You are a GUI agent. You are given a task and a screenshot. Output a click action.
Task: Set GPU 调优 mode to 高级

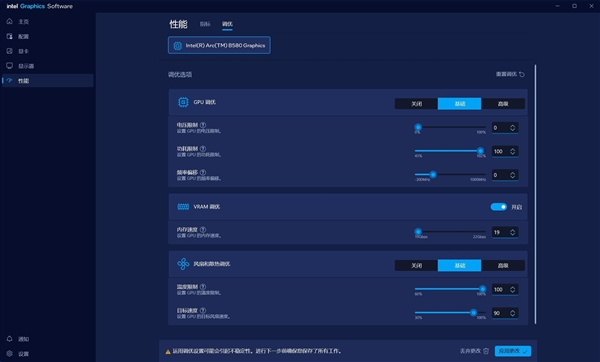pos(503,104)
